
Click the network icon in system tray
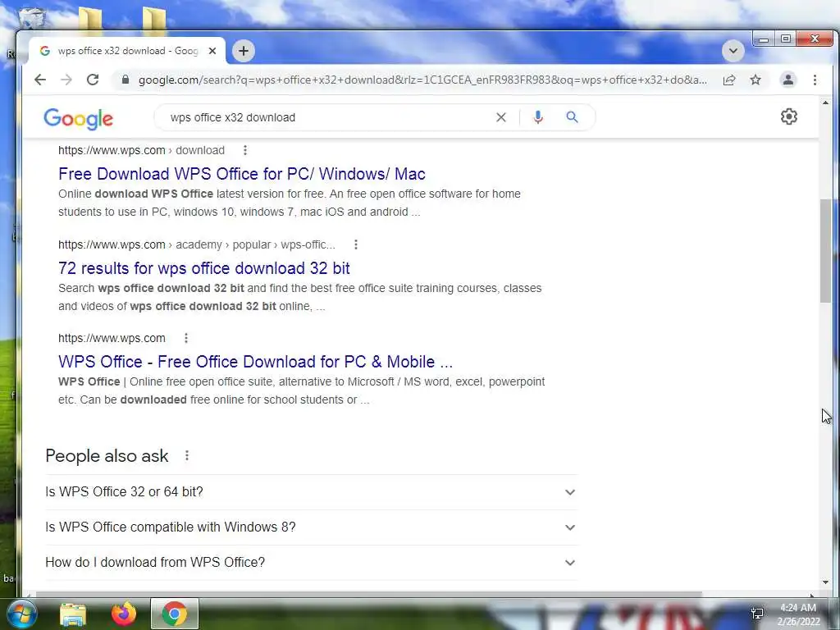pos(757,614)
